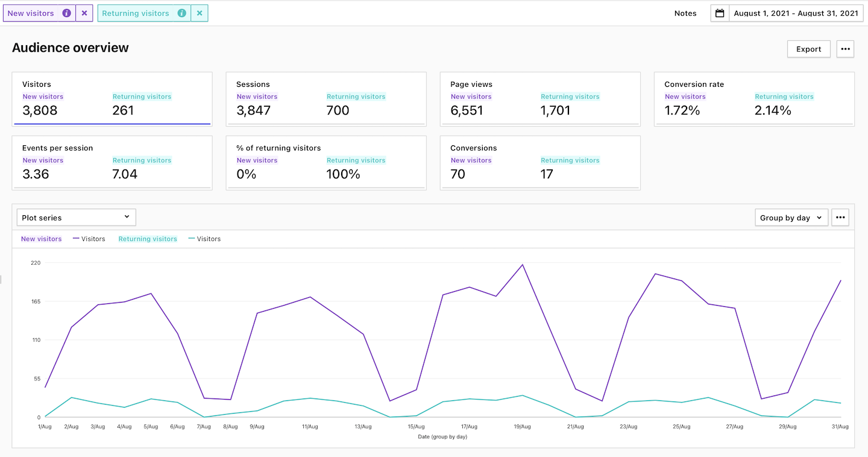Expand the Plot series dropdown
Screen dimensions: 868x457
tap(76, 218)
